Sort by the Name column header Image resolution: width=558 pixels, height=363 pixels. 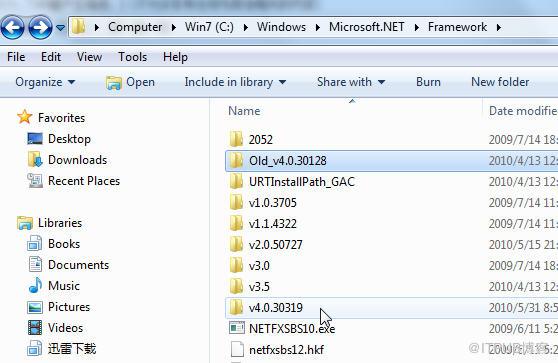coord(353,111)
